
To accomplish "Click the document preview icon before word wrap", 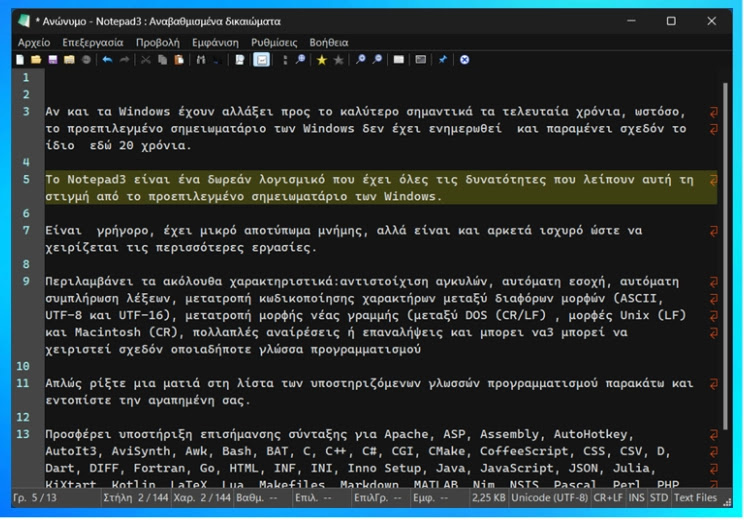I will coord(240,60).
